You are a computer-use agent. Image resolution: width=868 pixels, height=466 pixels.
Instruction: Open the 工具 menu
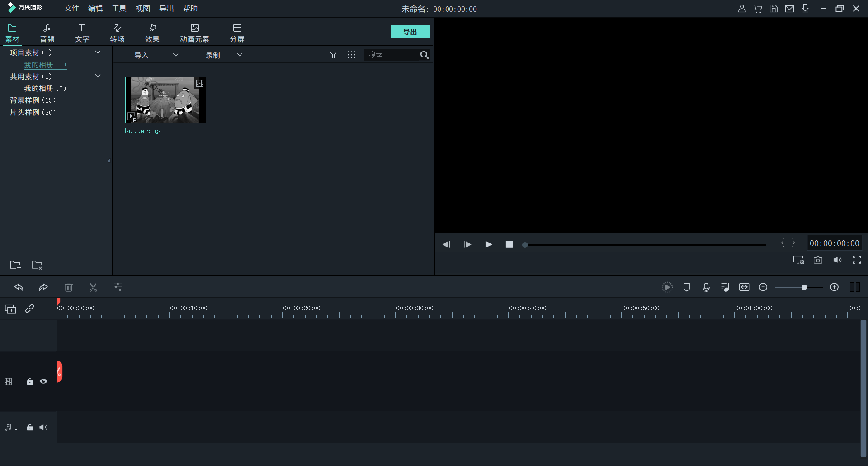click(x=119, y=9)
